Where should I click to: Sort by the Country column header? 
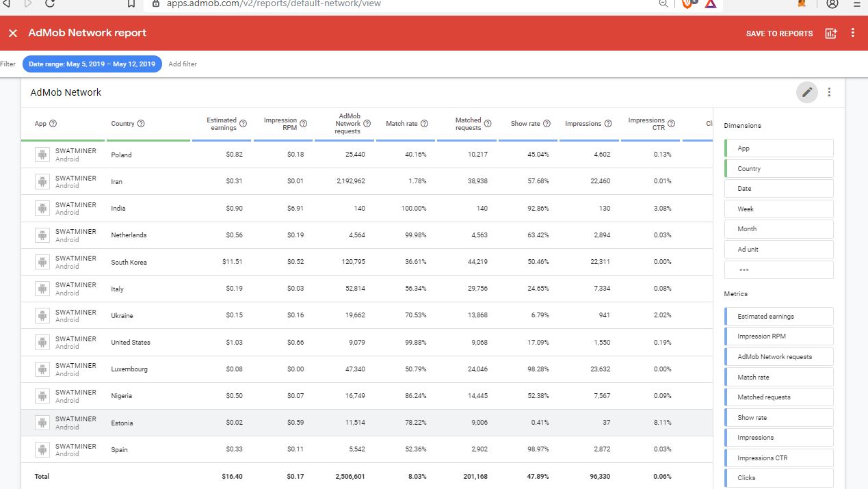pos(122,124)
